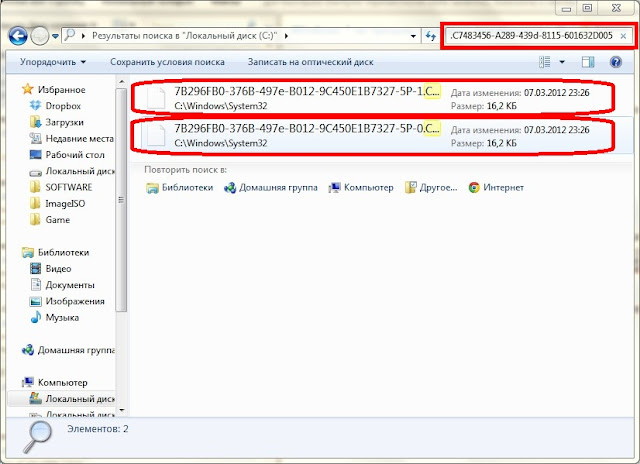Toggle the preview pane button
The image size is (640, 464).
588,62
